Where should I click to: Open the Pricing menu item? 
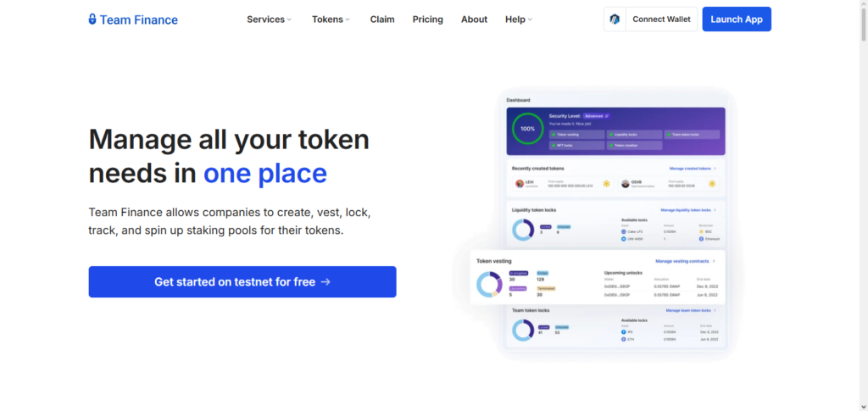point(428,19)
